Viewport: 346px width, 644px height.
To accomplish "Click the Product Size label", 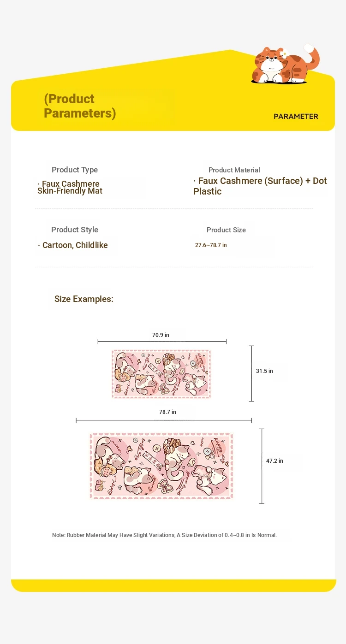I will 226,230.
